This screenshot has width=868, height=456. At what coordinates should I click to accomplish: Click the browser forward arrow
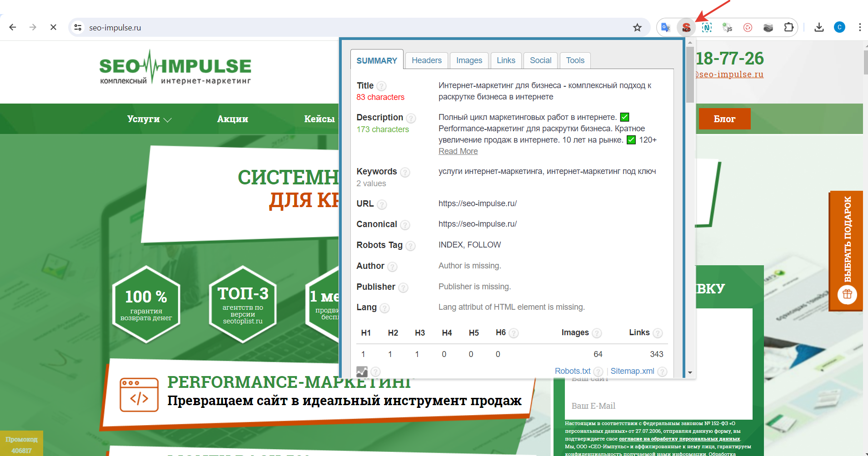pos(33,27)
